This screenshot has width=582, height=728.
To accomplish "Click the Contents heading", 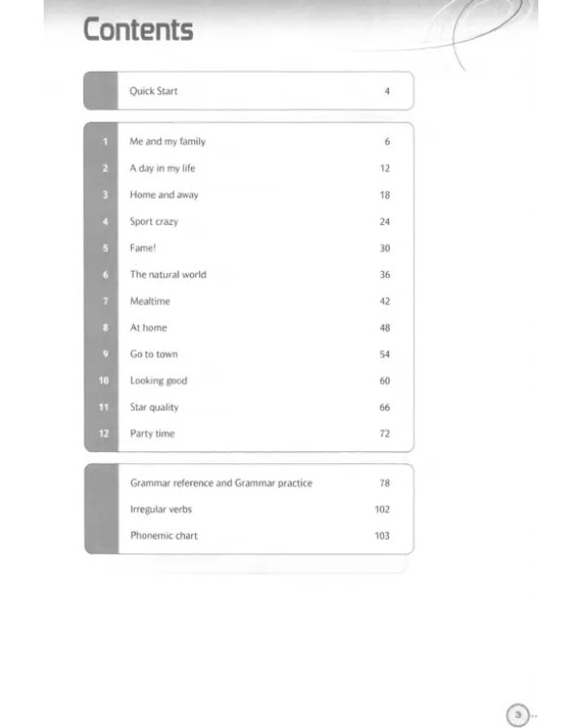I will click(x=138, y=30).
